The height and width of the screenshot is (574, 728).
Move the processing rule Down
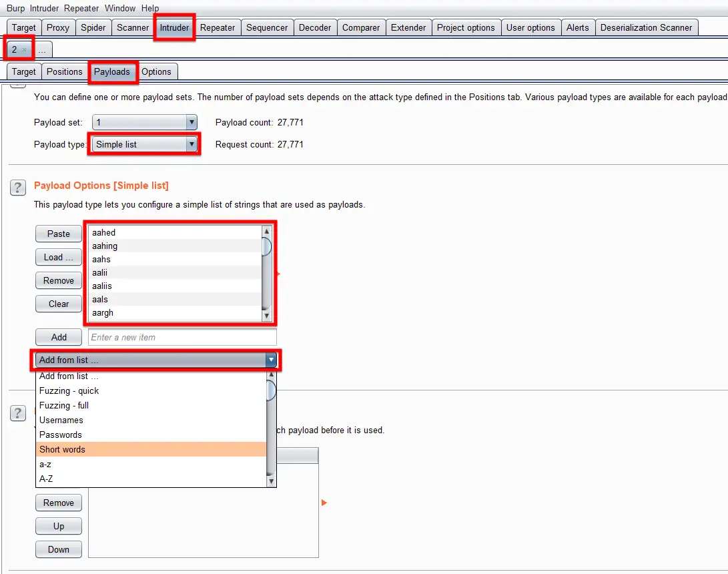point(59,549)
